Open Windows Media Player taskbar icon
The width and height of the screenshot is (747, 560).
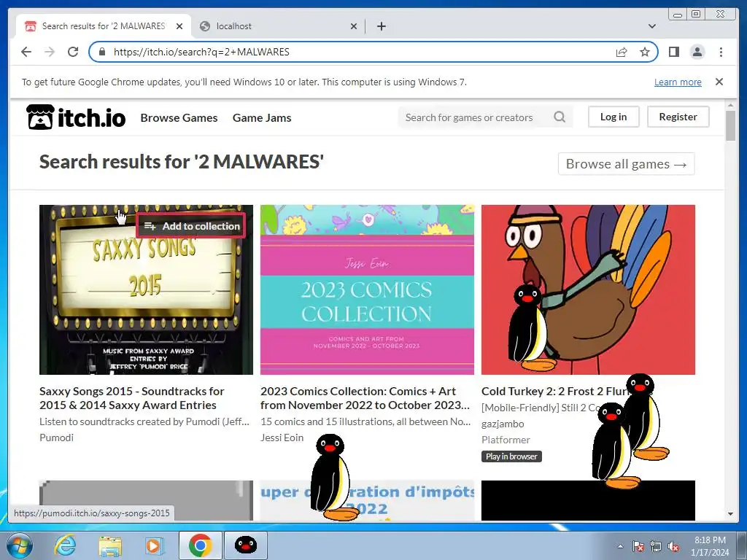tap(155, 545)
